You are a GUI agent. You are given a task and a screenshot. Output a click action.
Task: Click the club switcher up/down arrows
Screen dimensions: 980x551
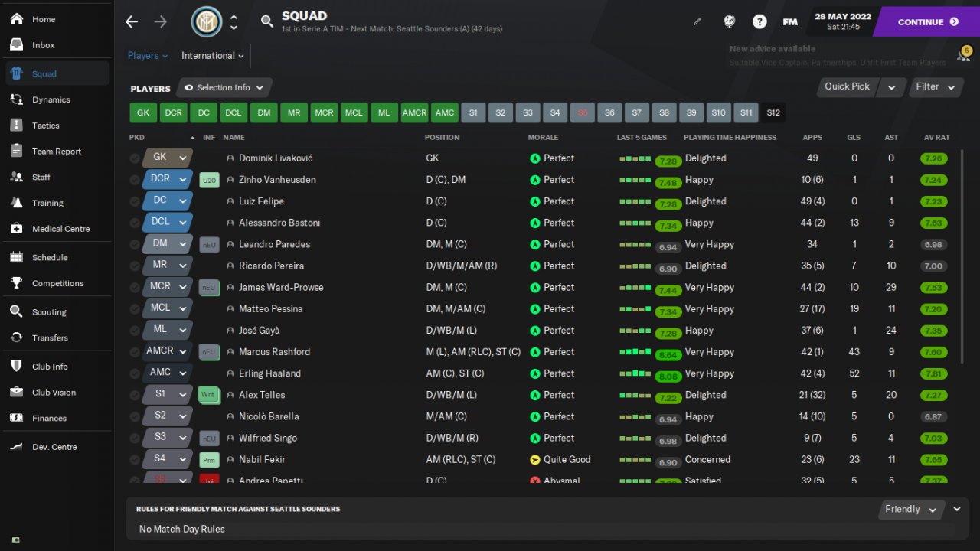coord(234,22)
